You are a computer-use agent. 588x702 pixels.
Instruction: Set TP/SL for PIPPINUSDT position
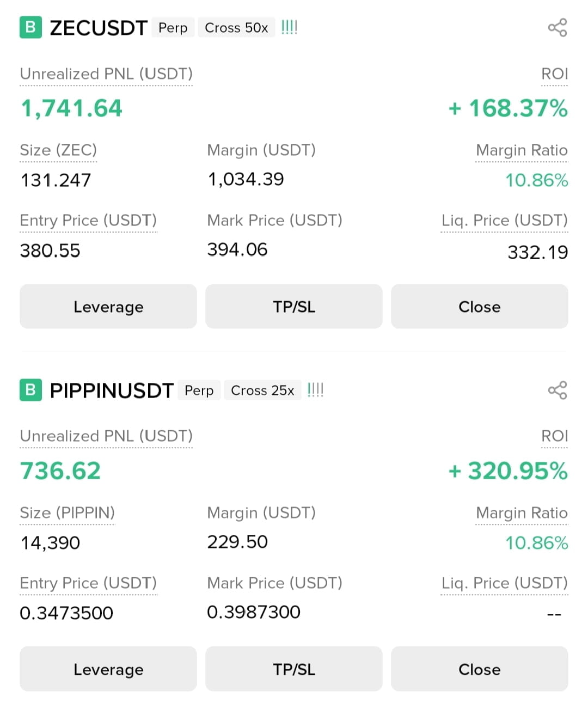pyautogui.click(x=294, y=669)
